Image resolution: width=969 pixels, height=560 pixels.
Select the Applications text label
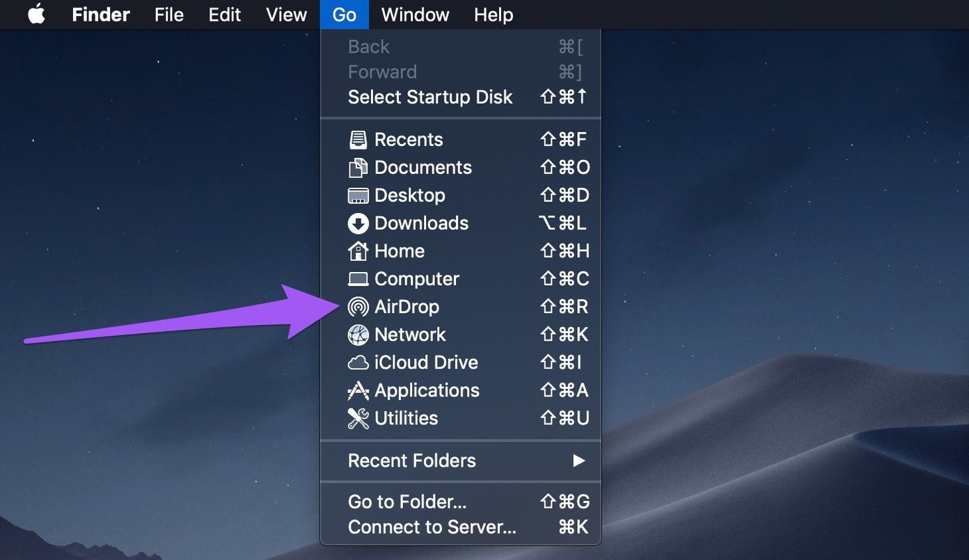pos(427,390)
